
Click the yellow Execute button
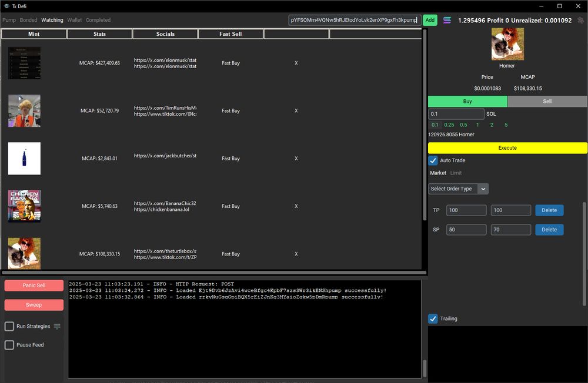(x=508, y=148)
